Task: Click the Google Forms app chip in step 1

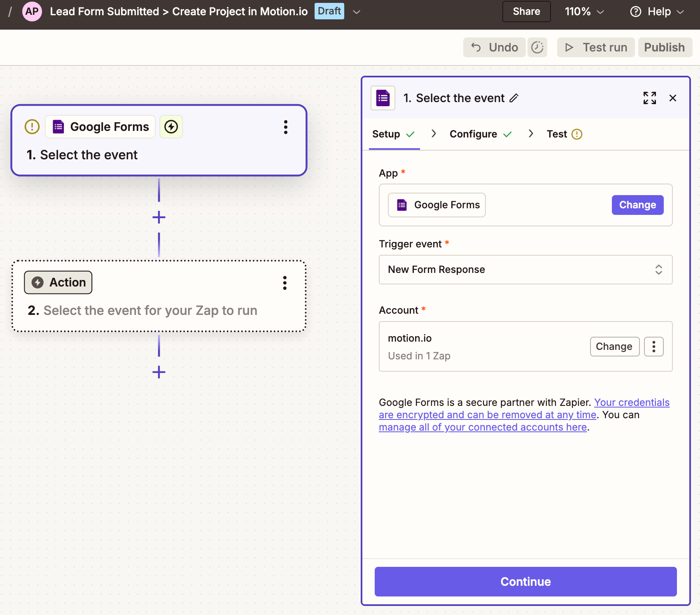Action: [100, 127]
